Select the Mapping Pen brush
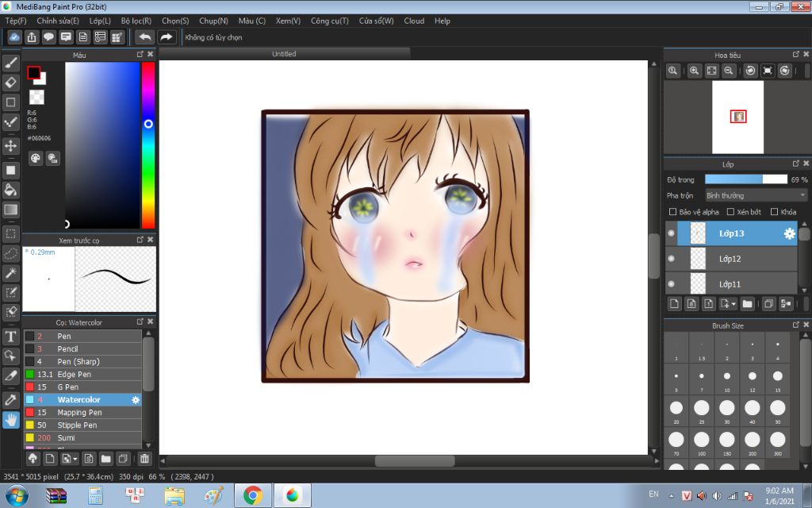Screen dimensions: 812x508 (82, 412)
